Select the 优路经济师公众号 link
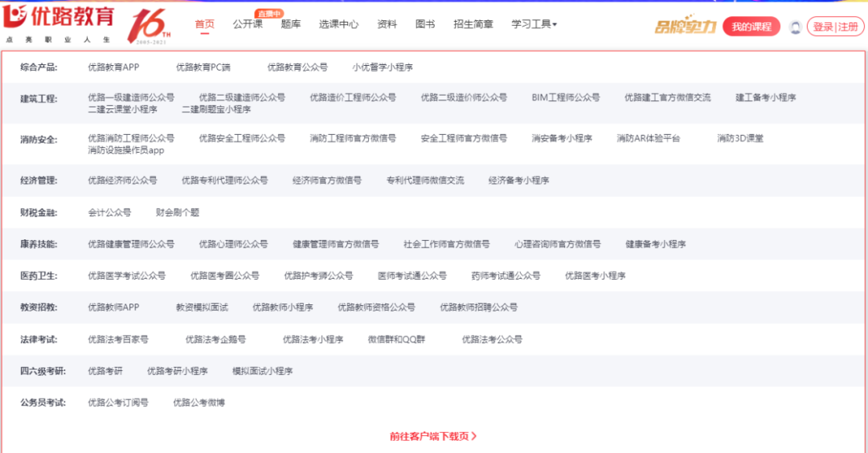Viewport: 868px width, 453px height. 122,181
